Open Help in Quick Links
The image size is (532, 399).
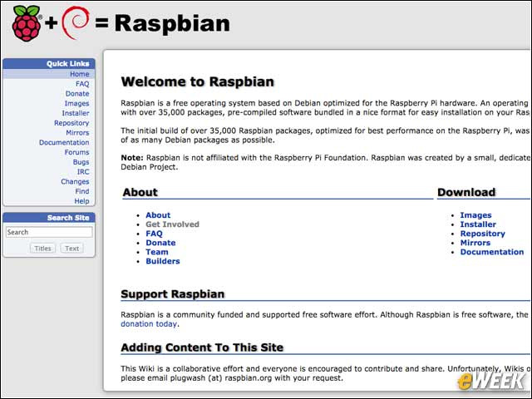81,201
